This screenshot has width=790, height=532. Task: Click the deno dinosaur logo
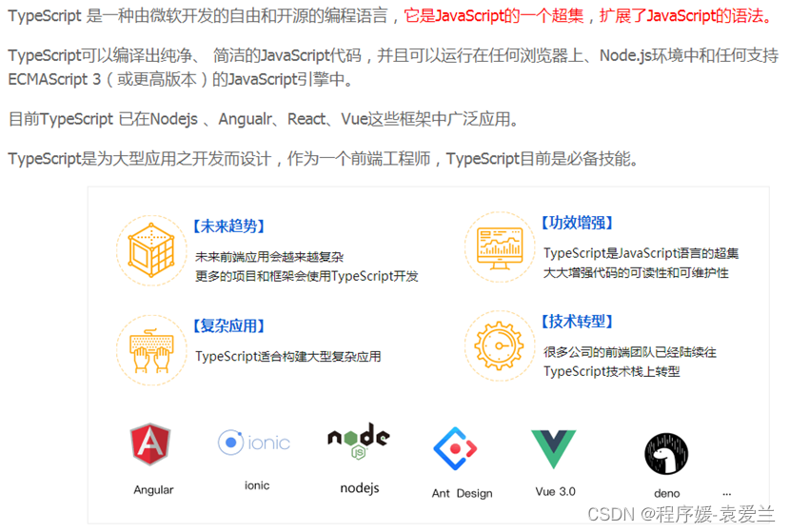[666, 454]
